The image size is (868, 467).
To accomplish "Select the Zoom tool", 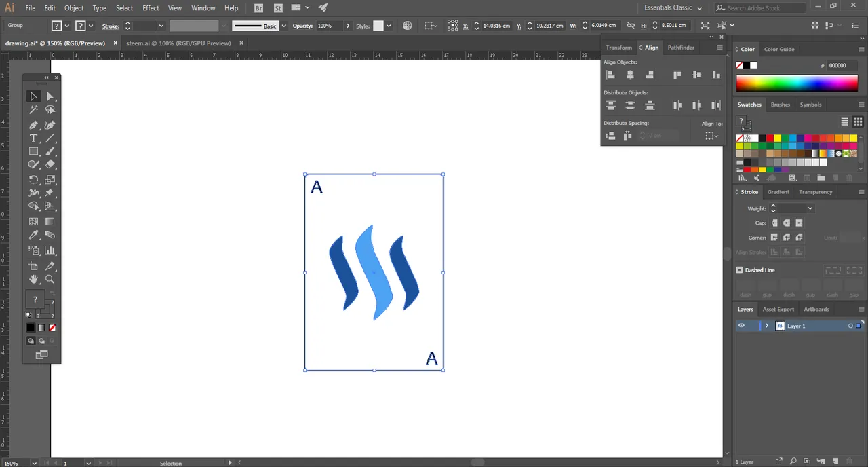I will click(x=50, y=279).
